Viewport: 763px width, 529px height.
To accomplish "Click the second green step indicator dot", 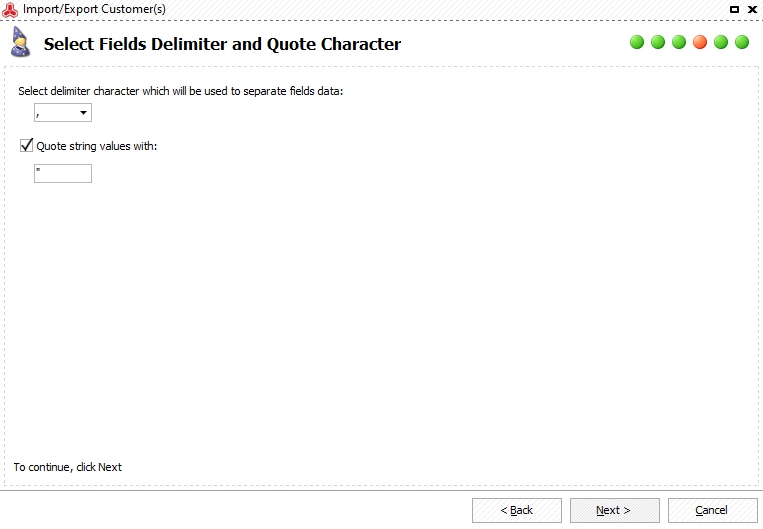I will point(657,42).
